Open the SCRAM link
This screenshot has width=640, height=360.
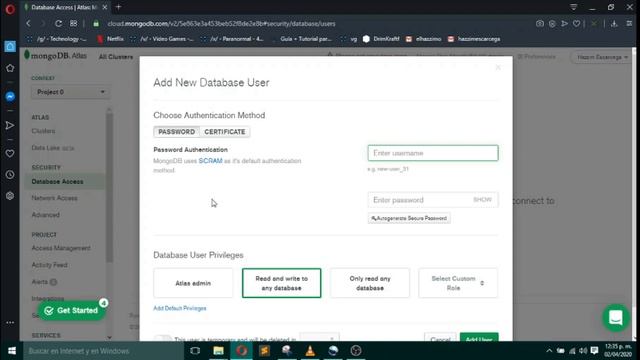210,161
